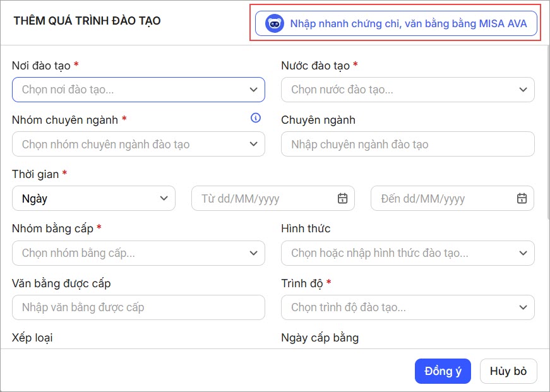
Task: Click chevron arrow in Hình thức field
Action: pos(523,253)
